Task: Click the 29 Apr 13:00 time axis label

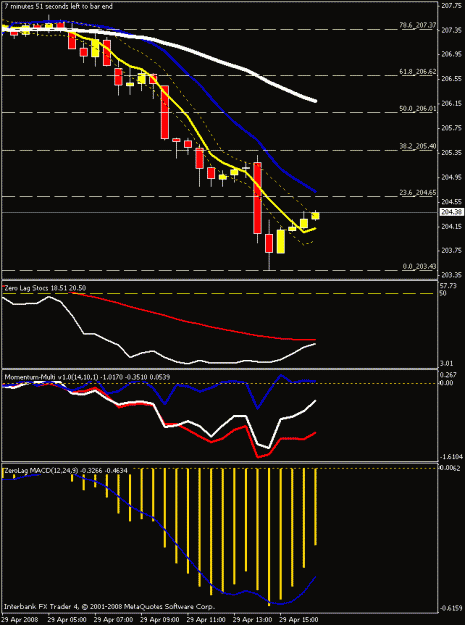Action: tap(253, 620)
